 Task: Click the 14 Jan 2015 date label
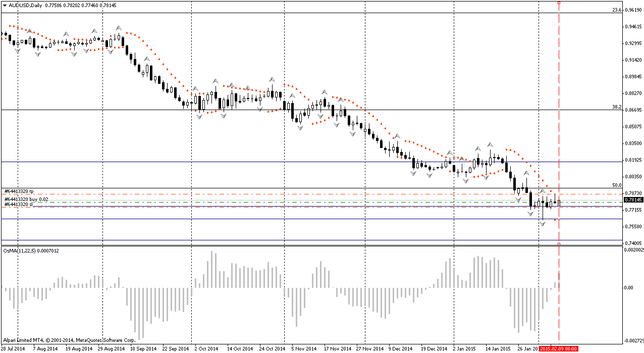pos(497,348)
